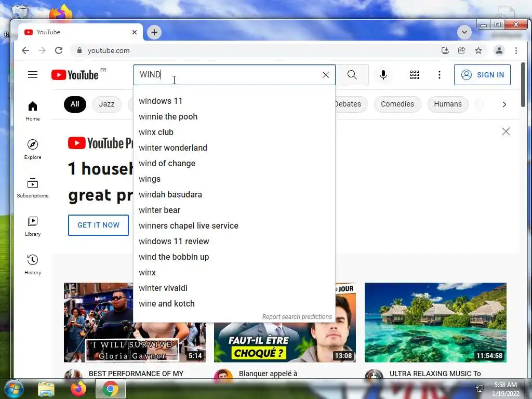
Task: Choose suggestion "wind of change"
Action: pos(234,164)
